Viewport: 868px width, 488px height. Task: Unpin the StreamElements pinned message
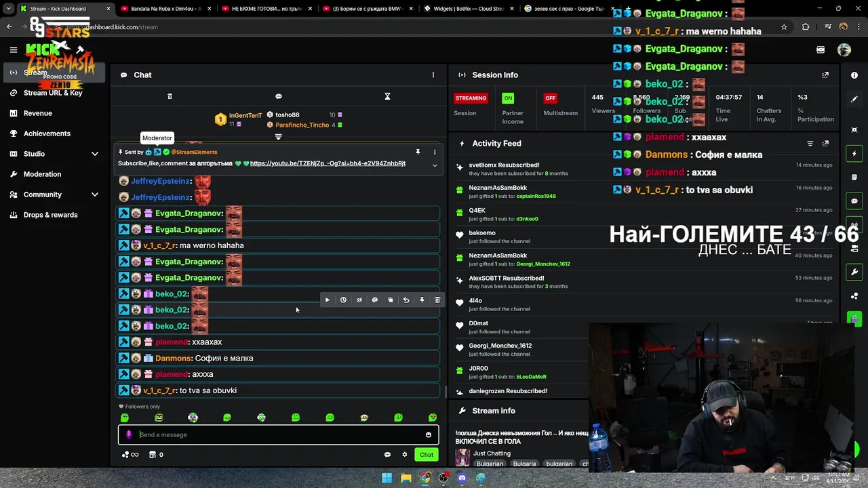pos(418,152)
